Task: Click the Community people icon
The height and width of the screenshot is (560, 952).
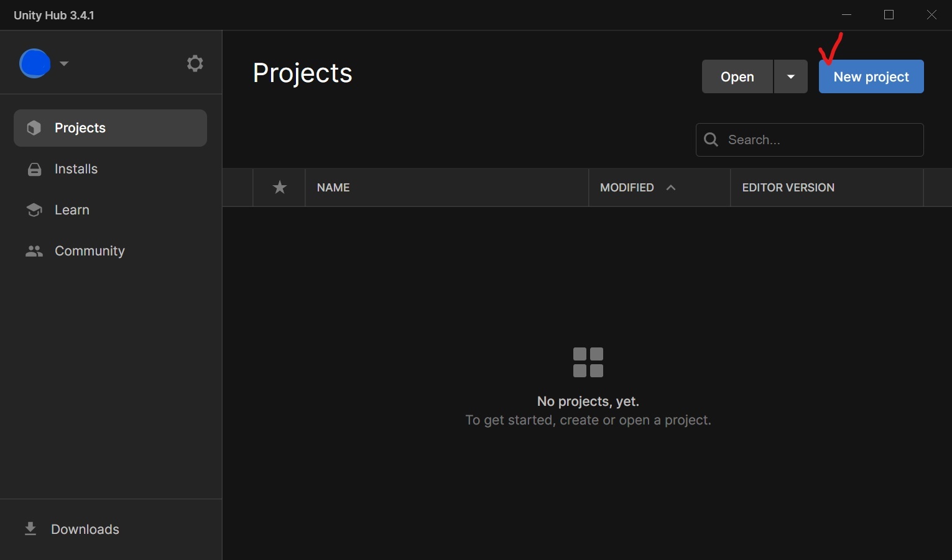Action: coord(34,251)
